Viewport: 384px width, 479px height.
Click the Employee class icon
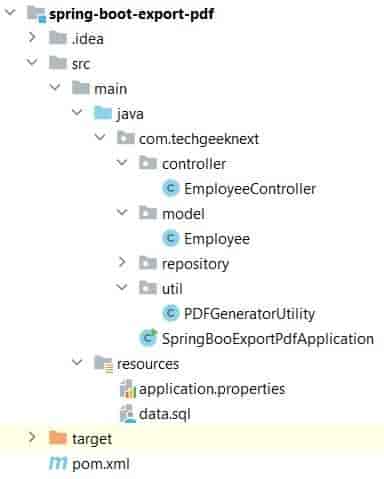click(171, 239)
